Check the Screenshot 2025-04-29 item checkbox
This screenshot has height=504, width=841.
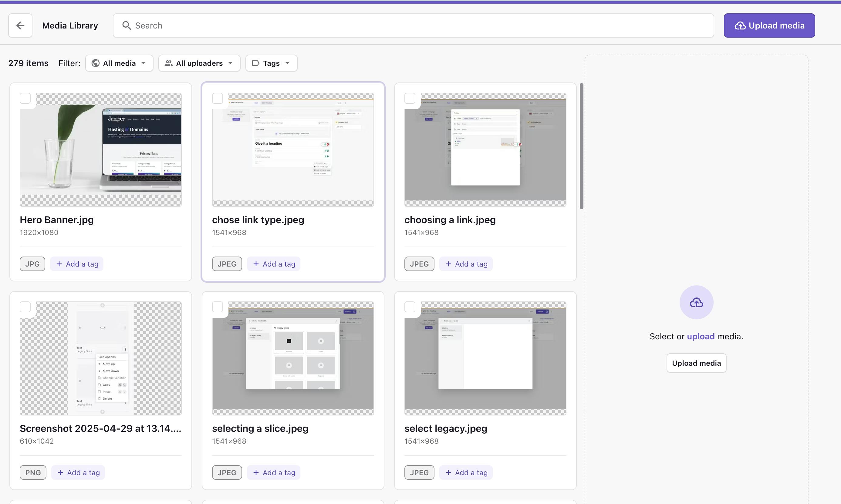coord(25,307)
